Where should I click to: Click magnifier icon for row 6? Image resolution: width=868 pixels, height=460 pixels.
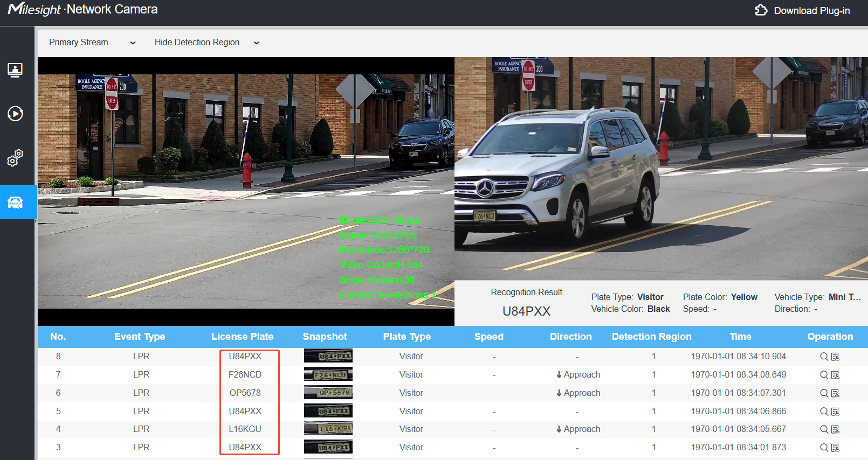click(824, 393)
